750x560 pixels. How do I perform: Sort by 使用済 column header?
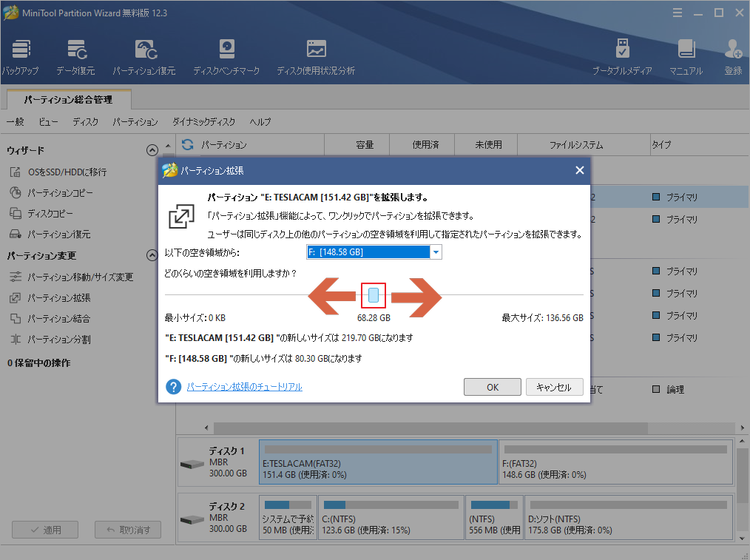point(422,145)
